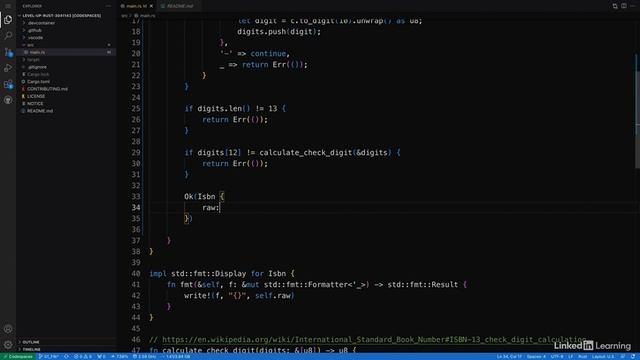Image resolution: width=640 pixels, height=360 pixels.
Task: Expand the .github folder
Action: pyautogui.click(x=35, y=30)
